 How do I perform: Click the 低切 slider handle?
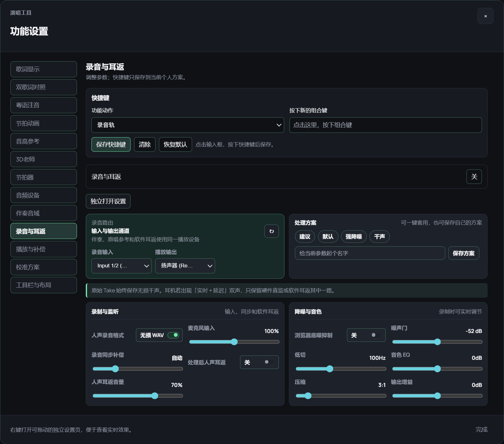(330, 369)
